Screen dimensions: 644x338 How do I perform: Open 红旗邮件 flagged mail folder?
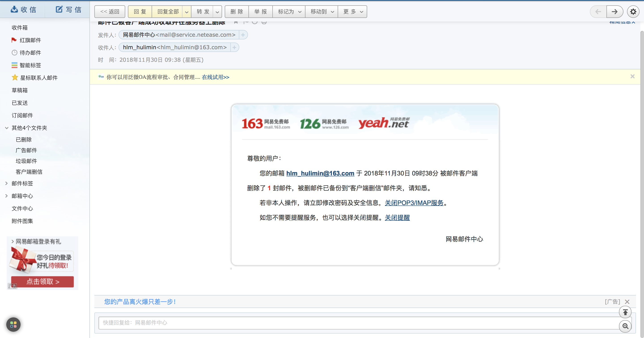click(30, 40)
